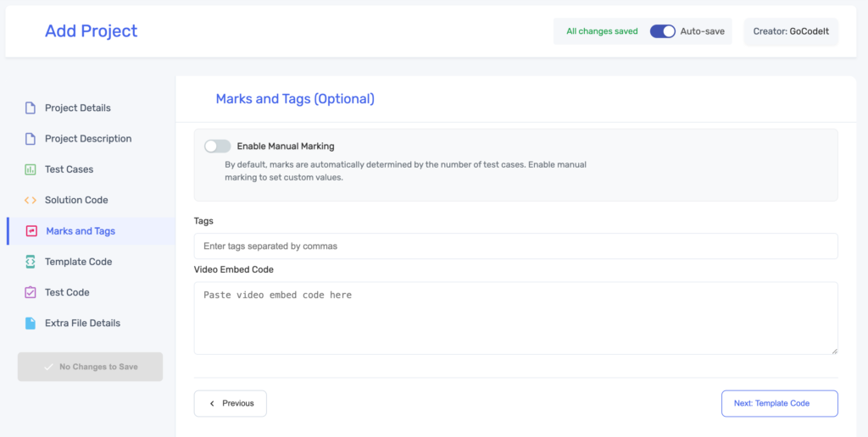
Task: Click the Previous button
Action: click(231, 404)
